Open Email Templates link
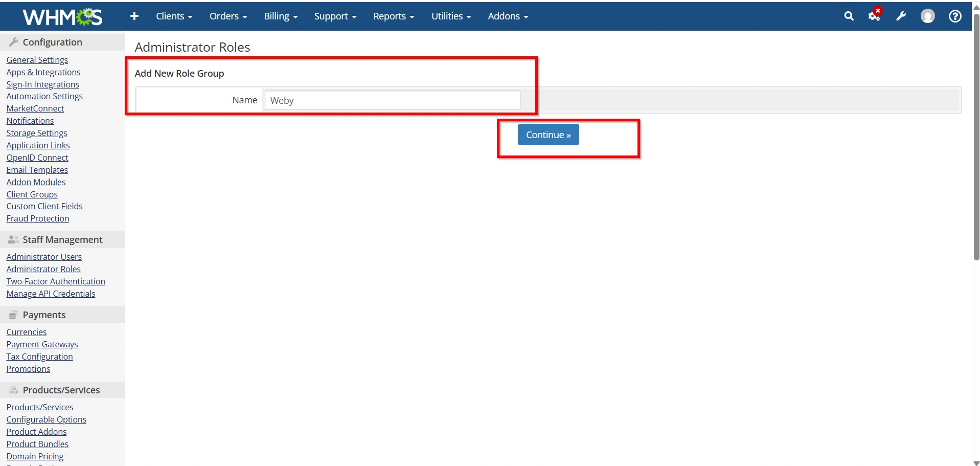This screenshot has height=466, width=980. coord(37,170)
